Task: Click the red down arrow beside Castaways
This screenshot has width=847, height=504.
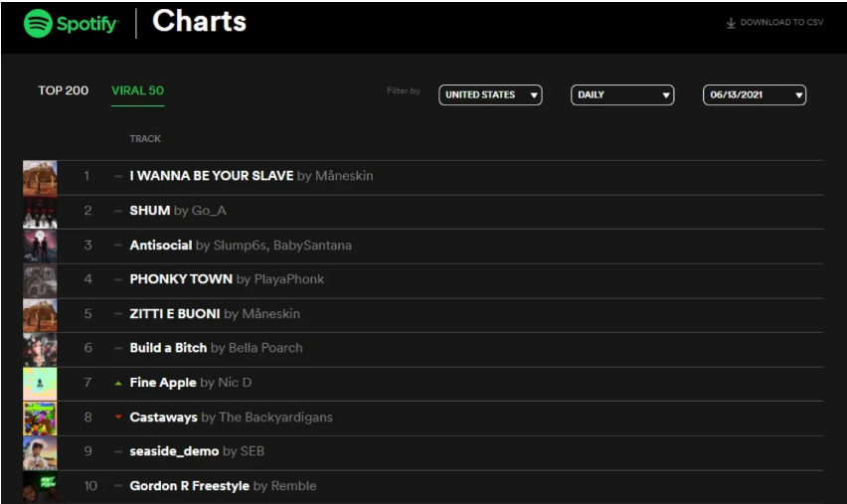Action: coord(118,418)
